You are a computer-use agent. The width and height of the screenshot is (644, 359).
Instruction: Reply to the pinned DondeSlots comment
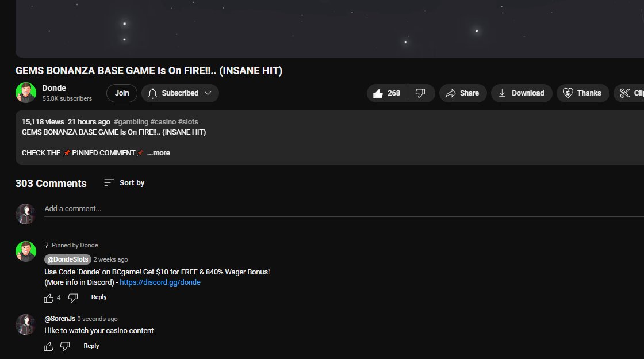99,297
